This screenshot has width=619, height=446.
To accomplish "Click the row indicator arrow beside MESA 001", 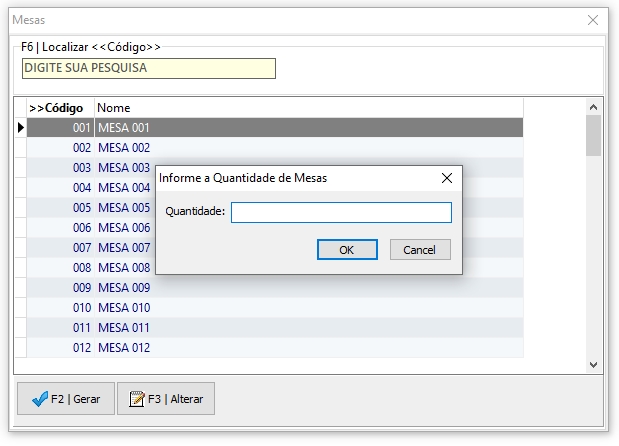I will point(20,128).
